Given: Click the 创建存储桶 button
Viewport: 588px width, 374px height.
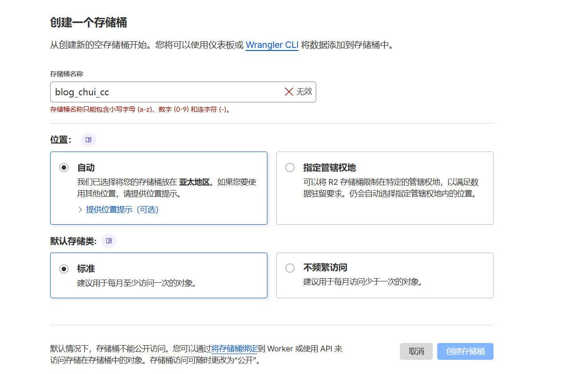Looking at the screenshot, I should click(x=465, y=351).
